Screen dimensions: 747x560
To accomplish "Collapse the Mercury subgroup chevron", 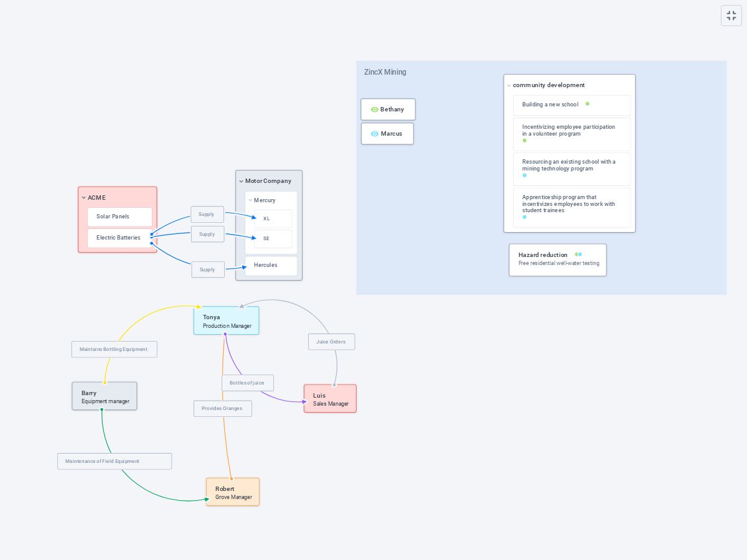I will (250, 200).
